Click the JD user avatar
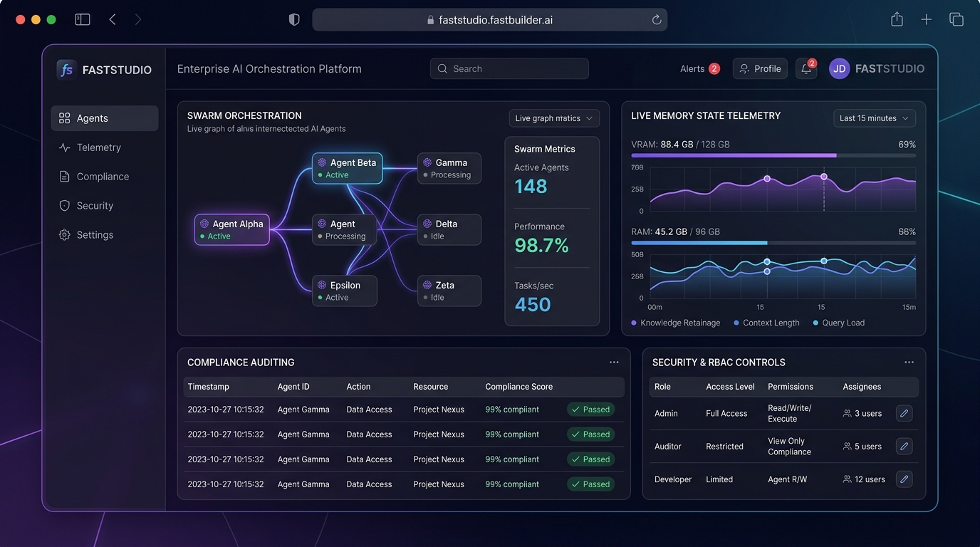The width and height of the screenshot is (980, 547). 840,68
